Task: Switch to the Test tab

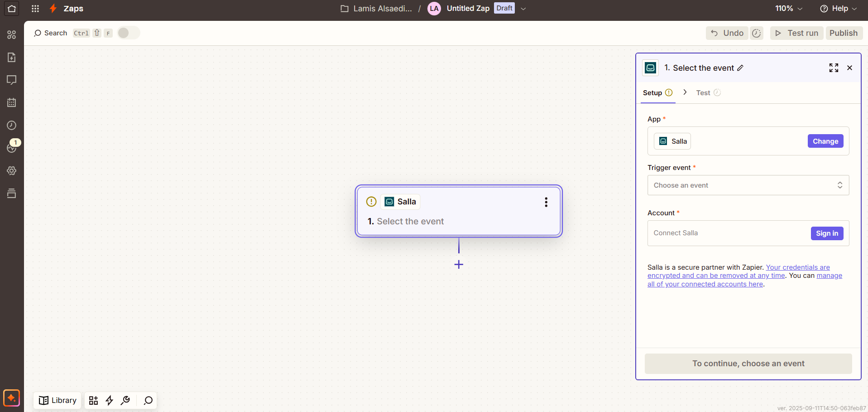Action: [708, 93]
